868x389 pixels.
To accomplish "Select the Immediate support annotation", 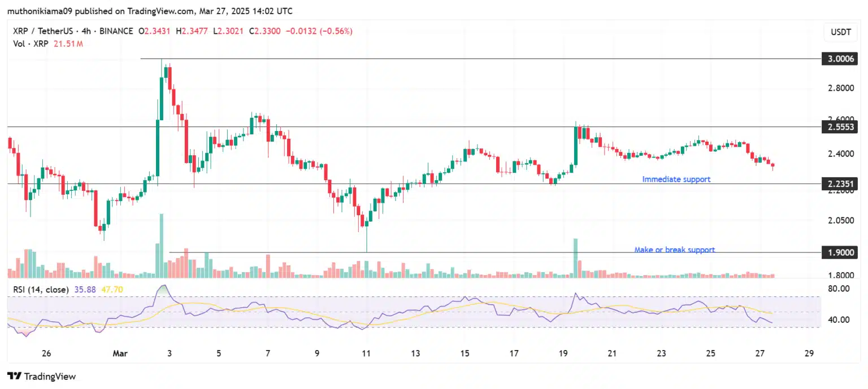I will click(676, 179).
